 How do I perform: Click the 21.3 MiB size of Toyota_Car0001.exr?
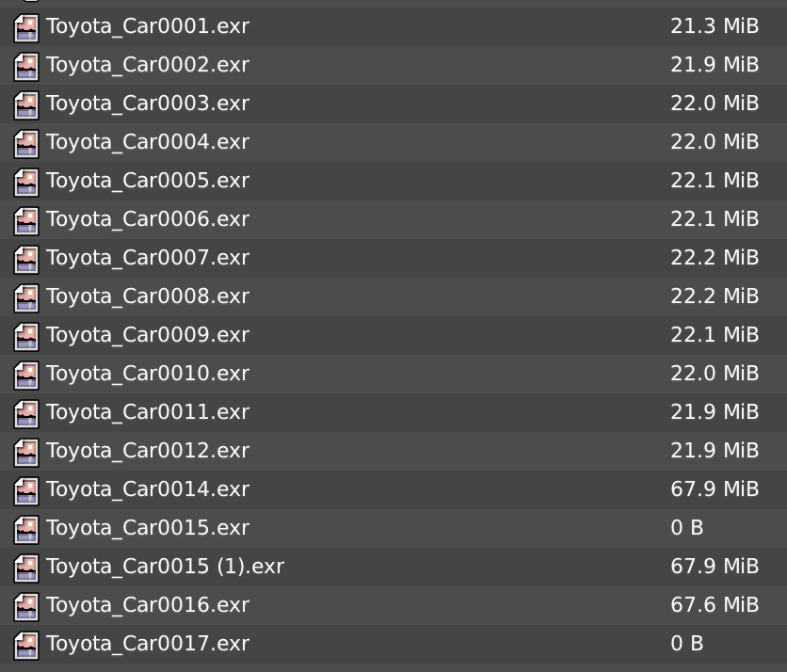click(x=715, y=26)
